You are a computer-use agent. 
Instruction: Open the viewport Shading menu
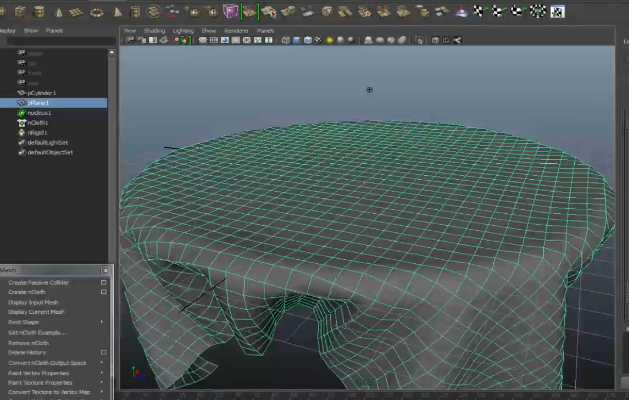[x=154, y=31]
